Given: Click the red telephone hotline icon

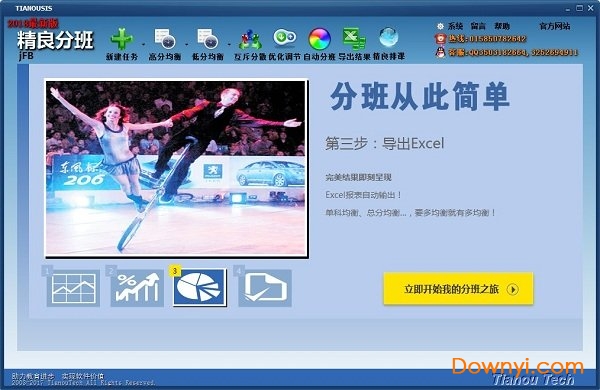Looking at the screenshot, I should click(x=440, y=39).
